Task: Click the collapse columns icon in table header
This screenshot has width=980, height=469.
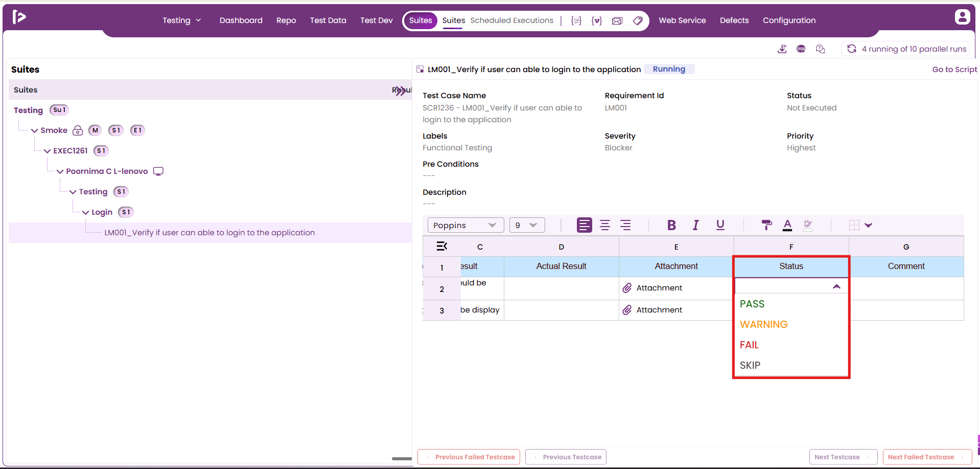Action: [x=442, y=246]
